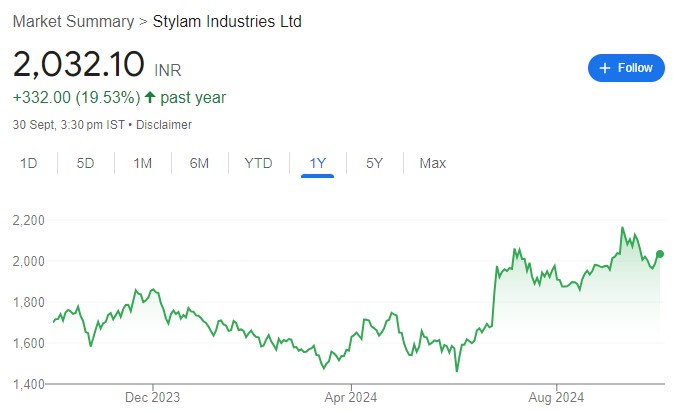Click the 2,200 y-axis label
This screenshot has height=411, width=676.
(x=28, y=220)
